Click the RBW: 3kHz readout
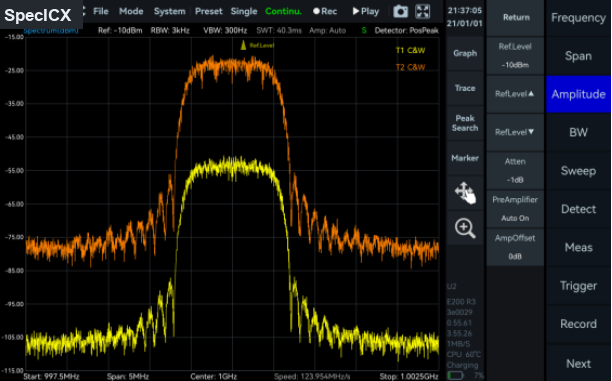The image size is (612, 381). [170, 30]
